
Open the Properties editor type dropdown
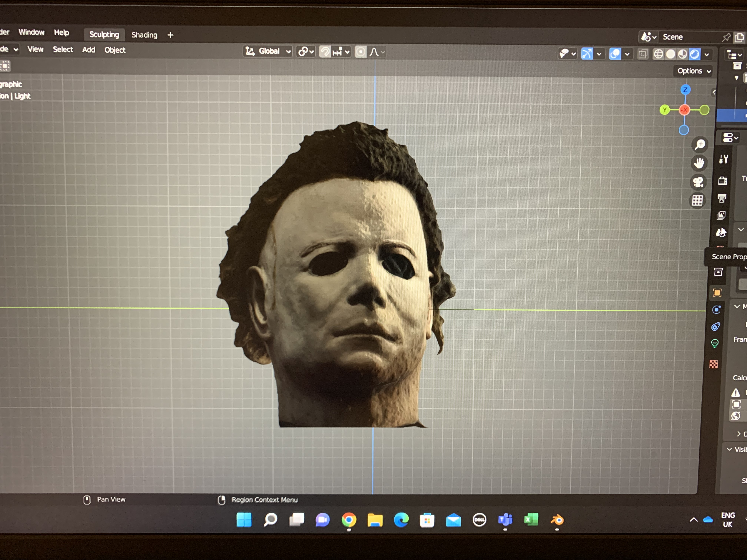point(731,138)
